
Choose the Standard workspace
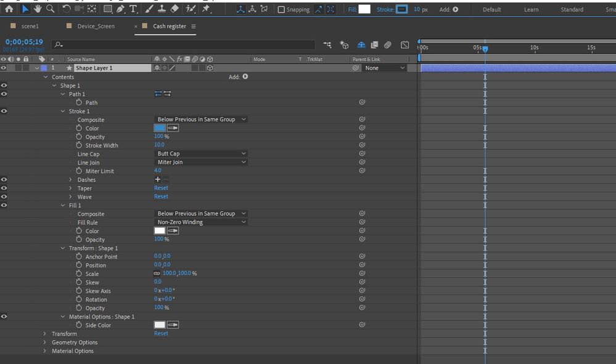pyautogui.click(x=572, y=9)
